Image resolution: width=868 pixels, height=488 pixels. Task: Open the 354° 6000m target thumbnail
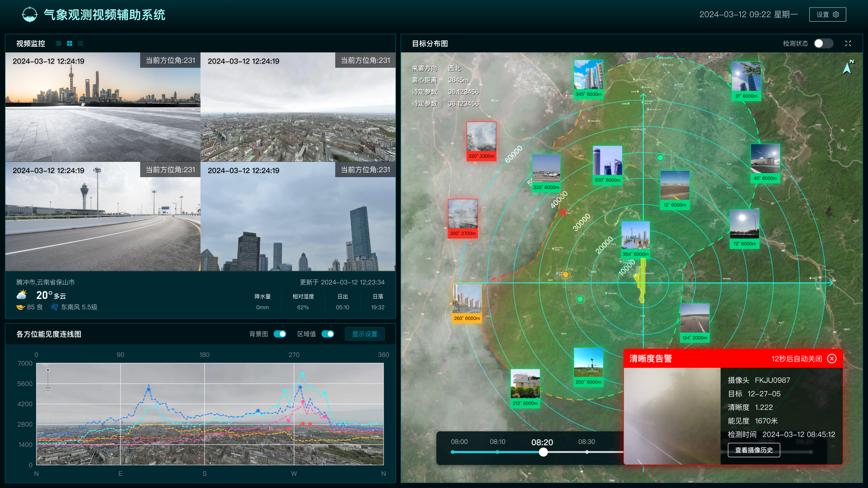point(636,240)
